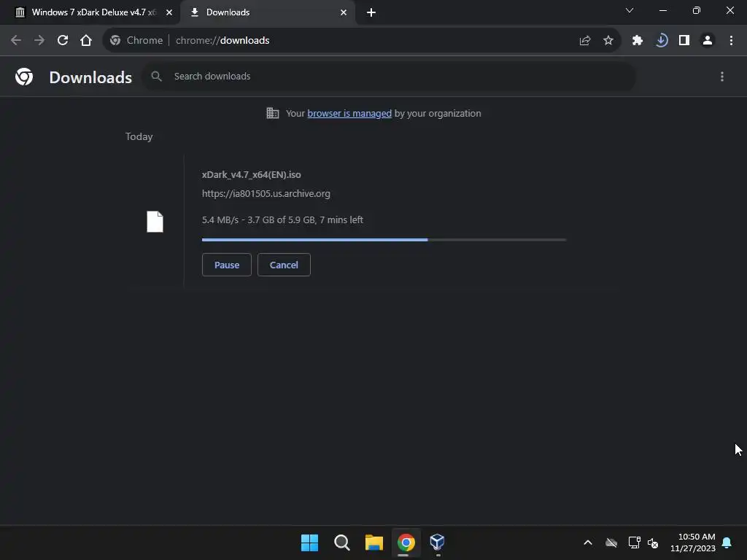This screenshot has width=747, height=560.
Task: Click the browser forward arrow
Action: coord(39,41)
